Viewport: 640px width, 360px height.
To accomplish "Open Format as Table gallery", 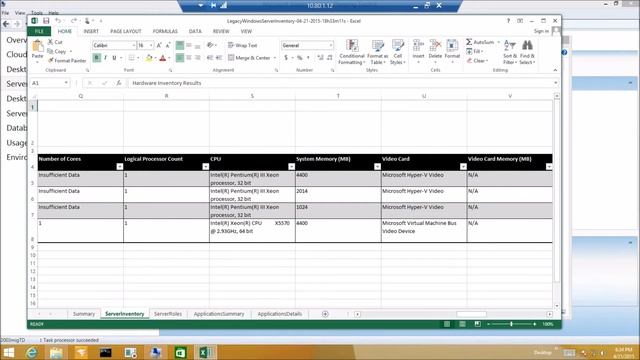I will click(378, 52).
